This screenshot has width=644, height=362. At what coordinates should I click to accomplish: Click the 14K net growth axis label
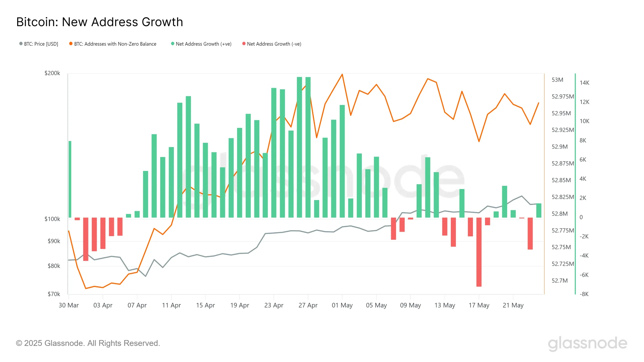point(584,83)
